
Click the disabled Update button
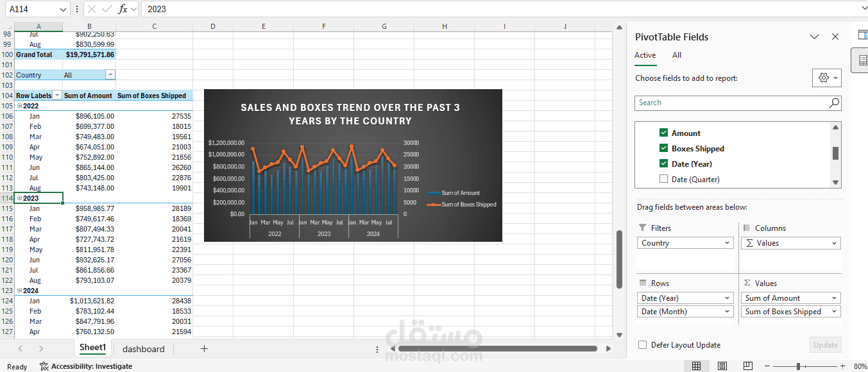[826, 344]
